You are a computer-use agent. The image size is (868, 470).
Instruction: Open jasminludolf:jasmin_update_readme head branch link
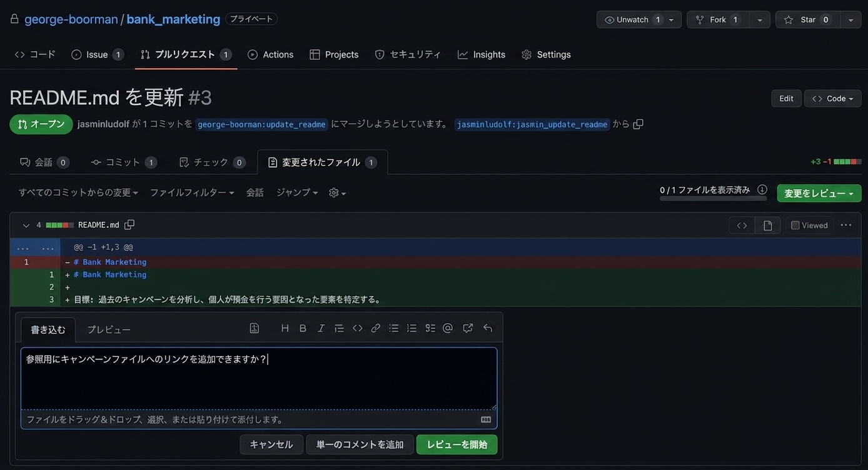click(532, 124)
